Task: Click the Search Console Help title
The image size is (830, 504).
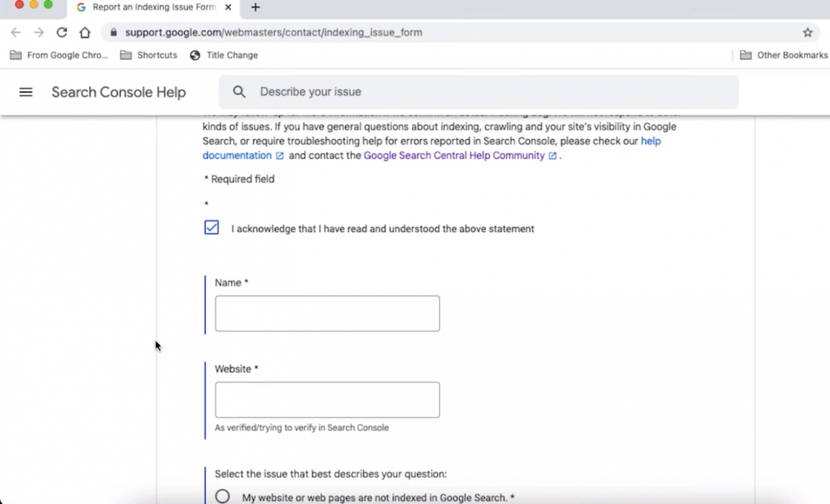Action: pos(119,92)
